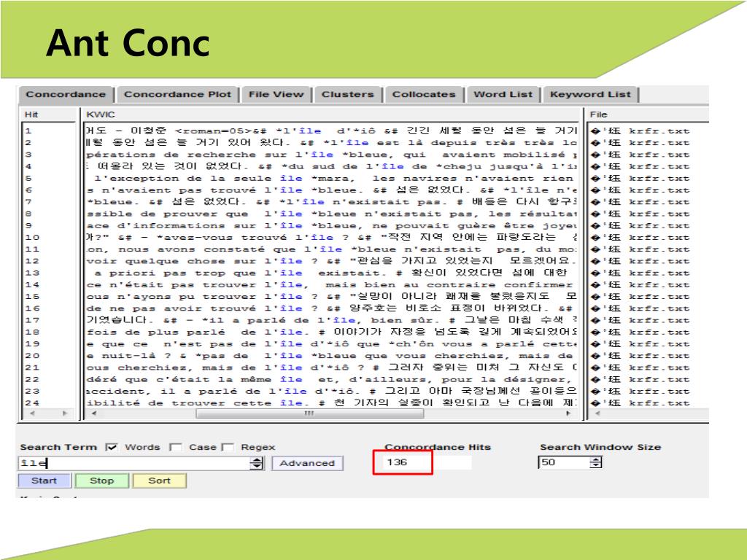Open the Concordance Plot tab

(x=178, y=94)
